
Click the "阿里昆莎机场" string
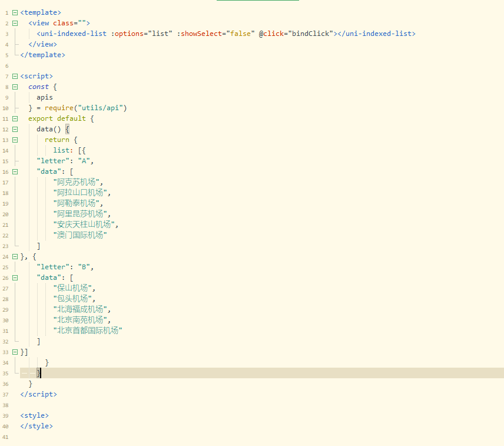pyautogui.click(x=80, y=214)
